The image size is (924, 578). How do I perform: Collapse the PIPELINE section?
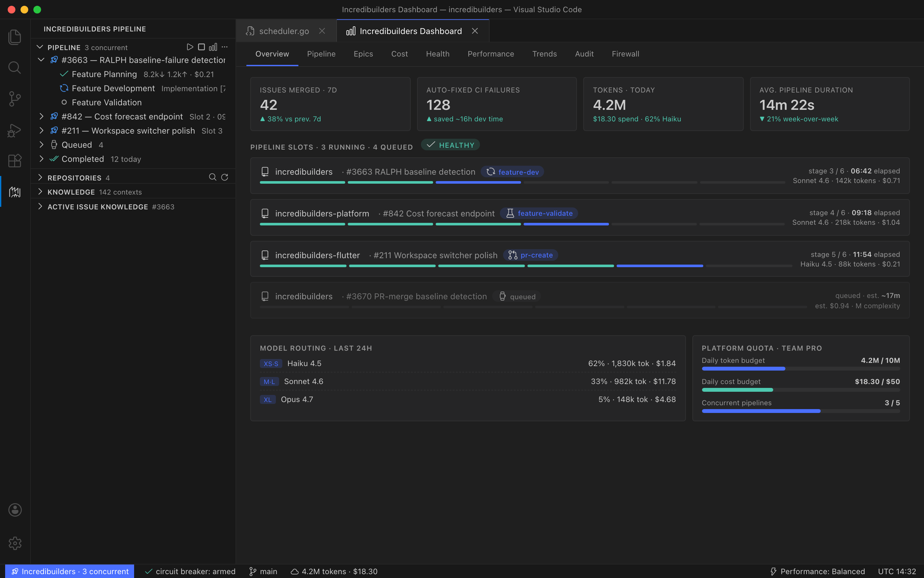click(40, 47)
